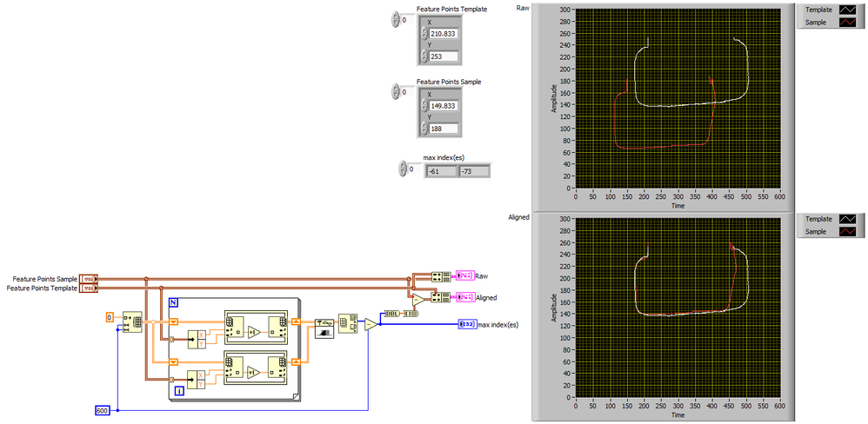Click the signal processing VI after the loop
868x424 pixels.
pos(324,328)
